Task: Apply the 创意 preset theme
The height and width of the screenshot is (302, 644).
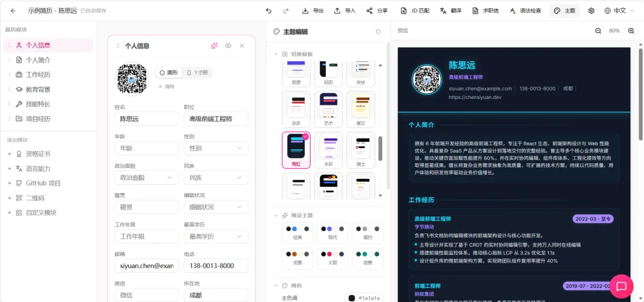Action: click(x=367, y=258)
